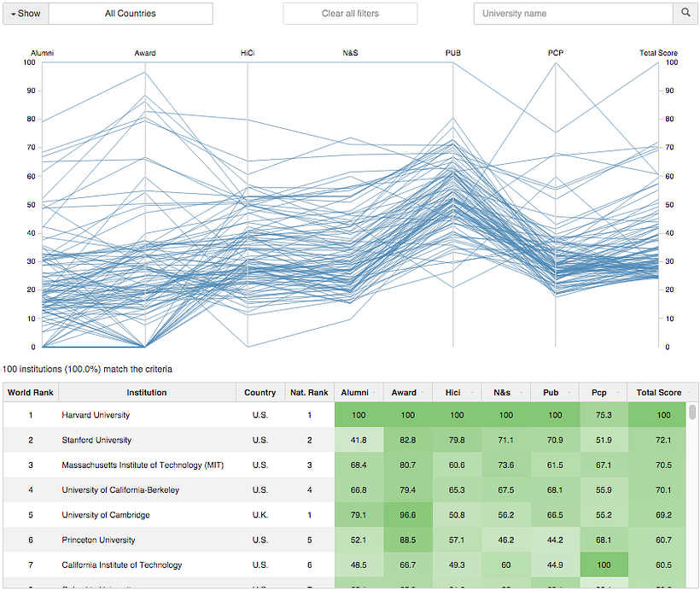
Task: Select University of California-Berkeley row
Action: coord(344,490)
